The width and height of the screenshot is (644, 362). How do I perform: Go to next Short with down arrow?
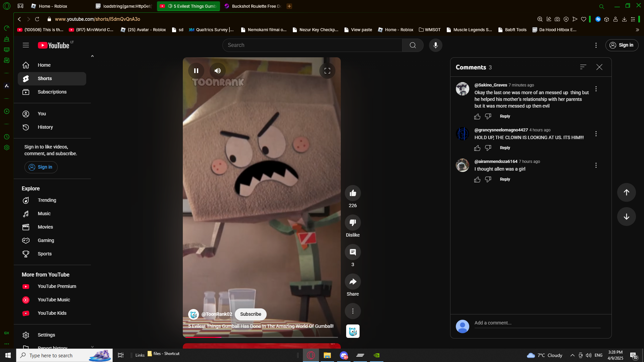pos(627,217)
